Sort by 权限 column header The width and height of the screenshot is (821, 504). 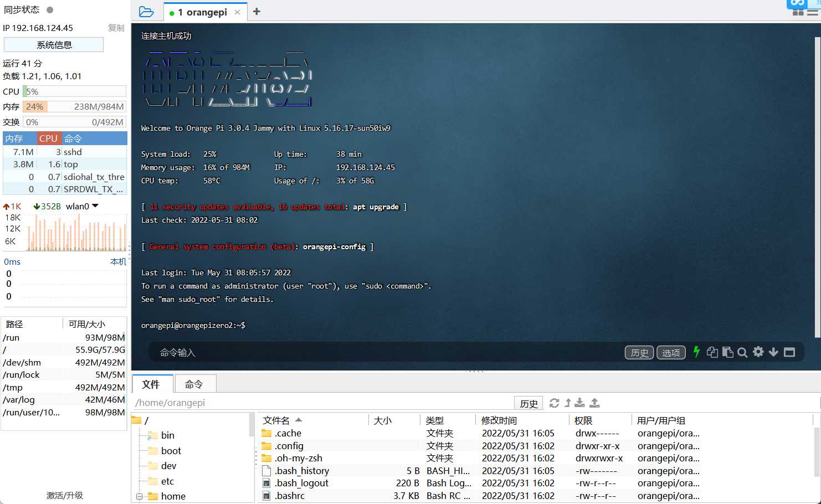[x=600, y=420]
